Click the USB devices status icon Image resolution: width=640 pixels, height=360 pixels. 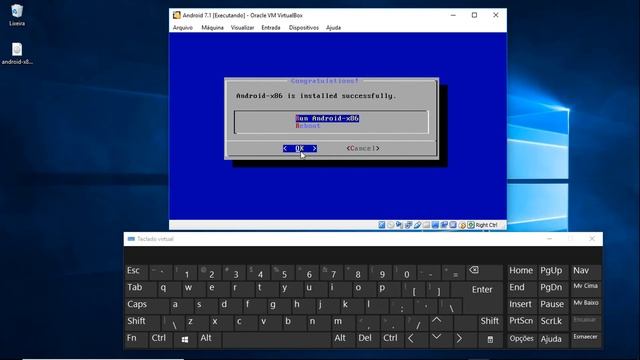tap(417, 225)
